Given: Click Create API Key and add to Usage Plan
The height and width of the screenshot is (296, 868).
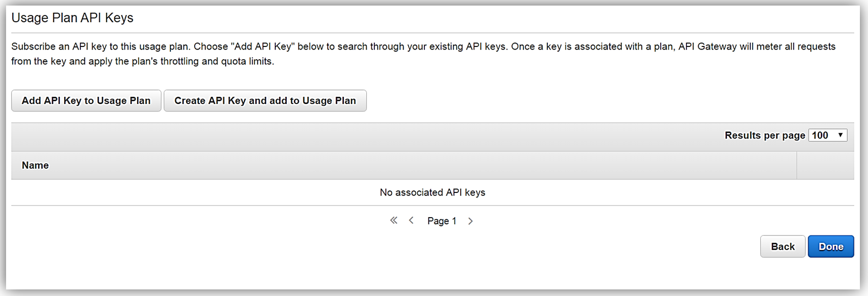Looking at the screenshot, I should 265,101.
